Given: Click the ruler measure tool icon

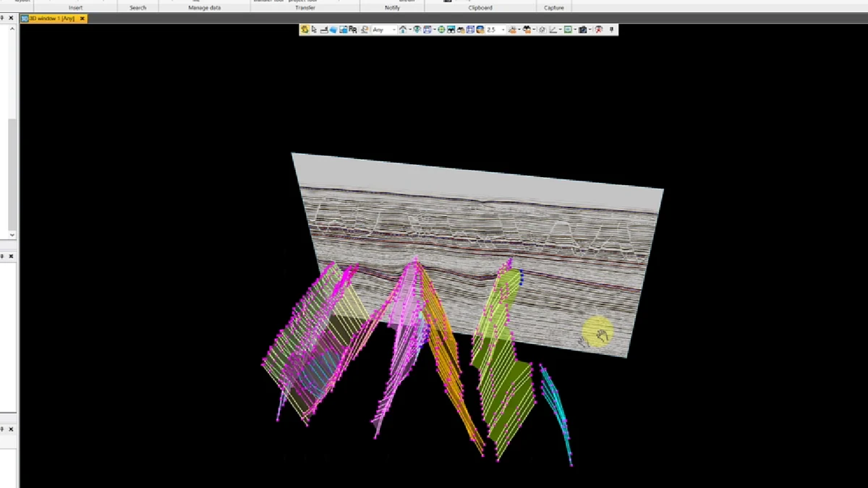Looking at the screenshot, I should point(323,30).
